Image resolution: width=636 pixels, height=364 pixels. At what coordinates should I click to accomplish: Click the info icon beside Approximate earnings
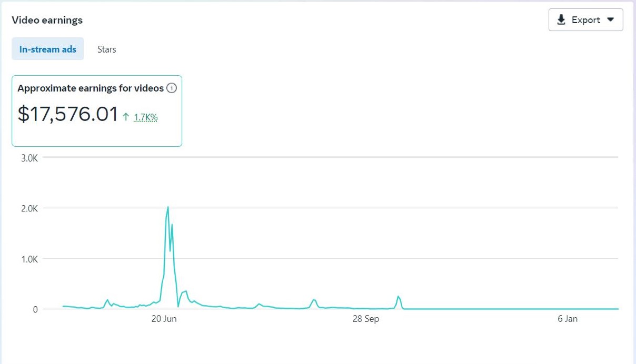172,88
